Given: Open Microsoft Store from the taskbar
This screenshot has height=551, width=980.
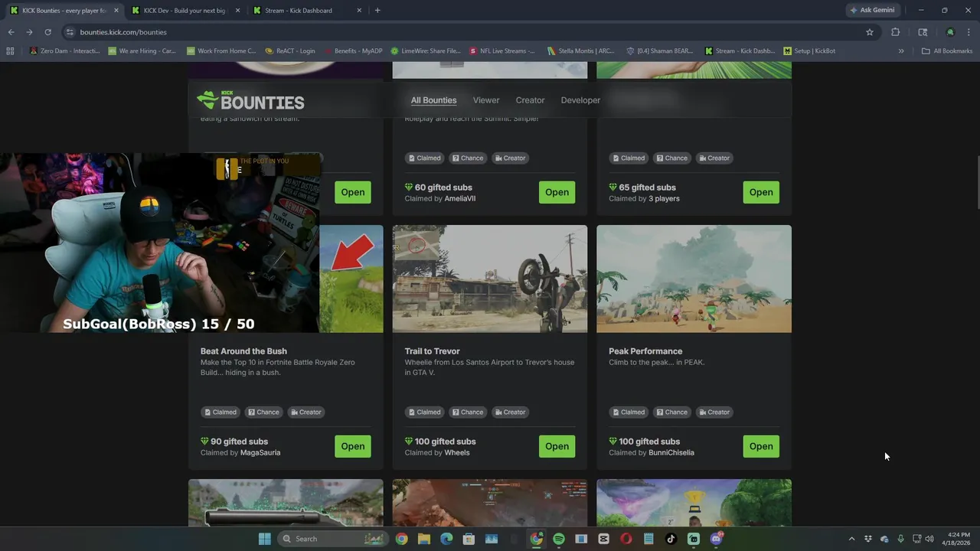Looking at the screenshot, I should pyautogui.click(x=469, y=539).
